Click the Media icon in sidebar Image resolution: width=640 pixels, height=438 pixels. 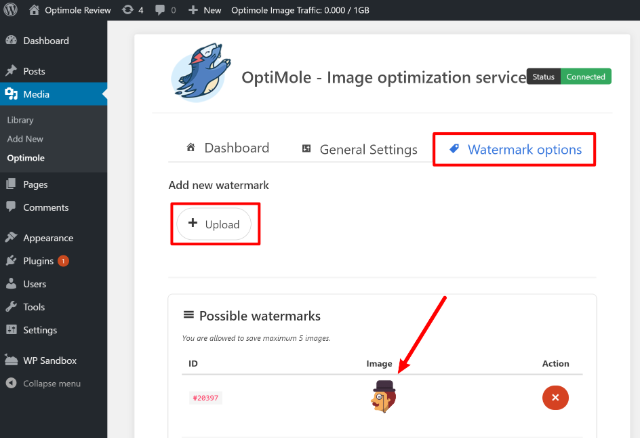(x=11, y=94)
